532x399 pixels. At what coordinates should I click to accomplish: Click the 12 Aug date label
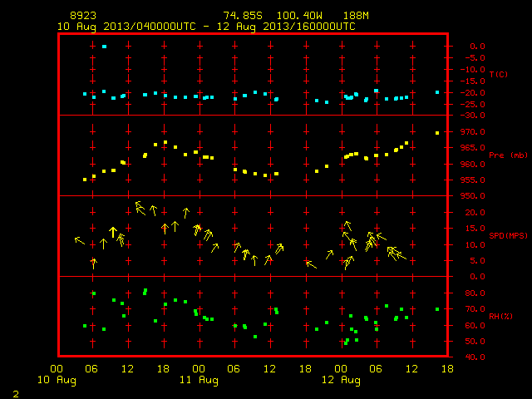pos(341,380)
